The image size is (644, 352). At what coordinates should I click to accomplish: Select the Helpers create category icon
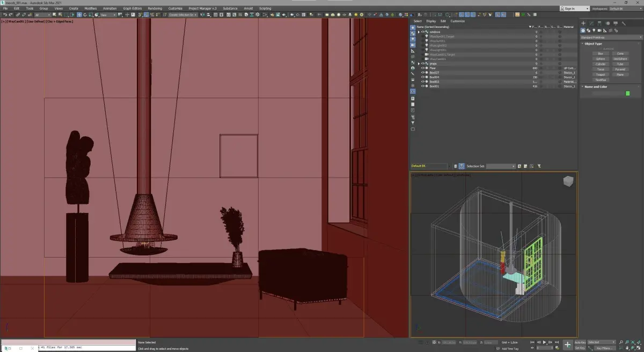(605, 31)
